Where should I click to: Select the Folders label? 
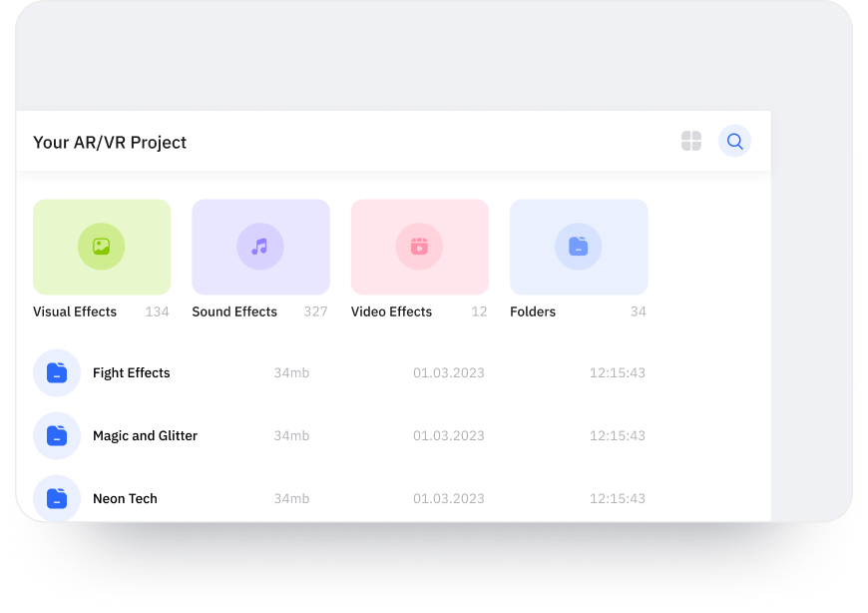pyautogui.click(x=533, y=311)
